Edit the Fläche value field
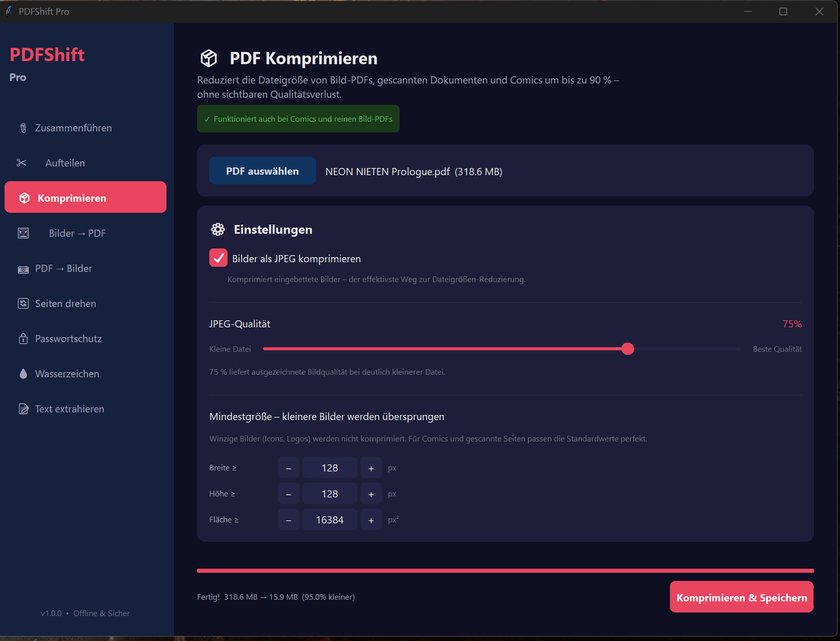 (329, 519)
